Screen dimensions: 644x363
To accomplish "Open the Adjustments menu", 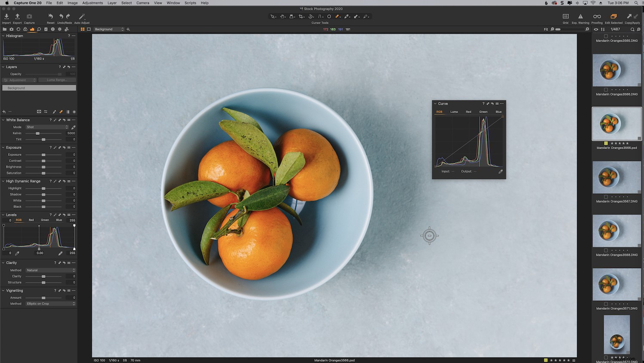I will click(92, 3).
